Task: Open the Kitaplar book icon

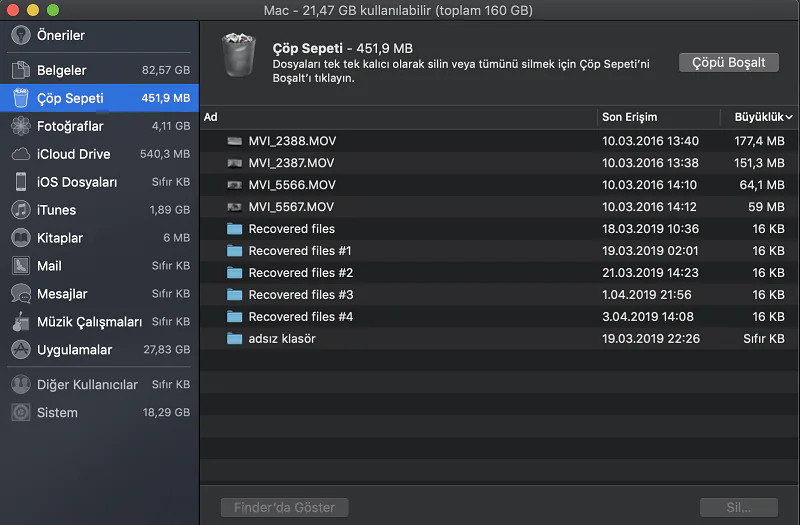Action: tap(20, 239)
